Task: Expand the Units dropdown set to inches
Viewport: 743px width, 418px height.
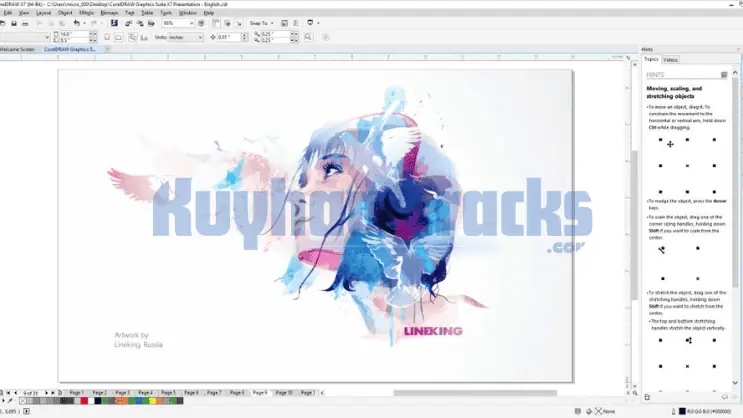Action: [185, 37]
